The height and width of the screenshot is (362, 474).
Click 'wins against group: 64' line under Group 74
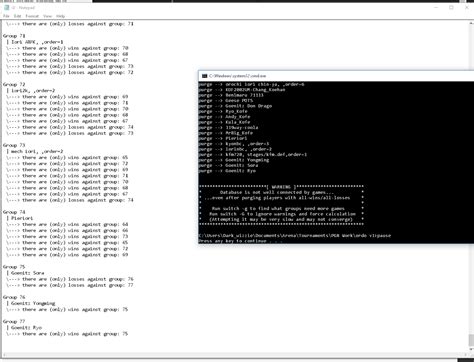pyautogui.click(x=67, y=224)
